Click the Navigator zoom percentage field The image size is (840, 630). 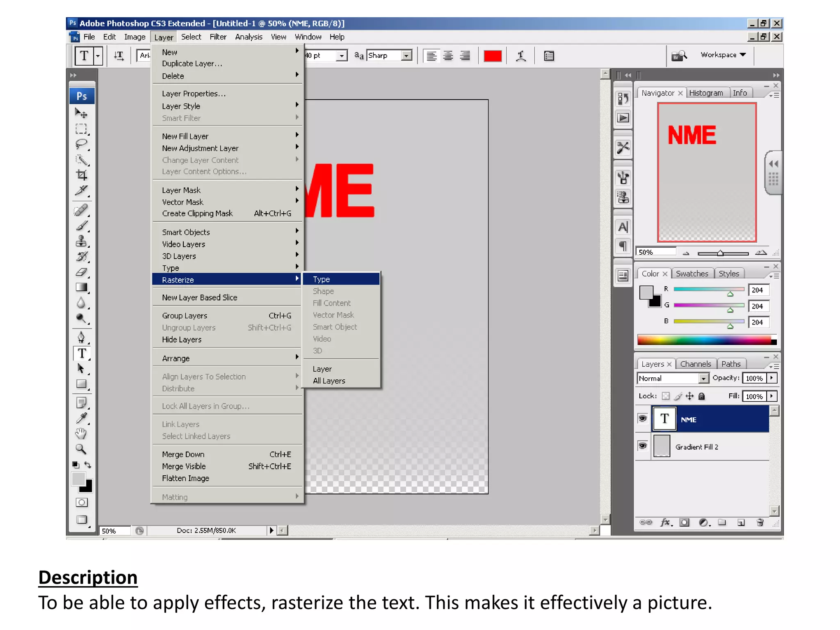[x=655, y=252]
